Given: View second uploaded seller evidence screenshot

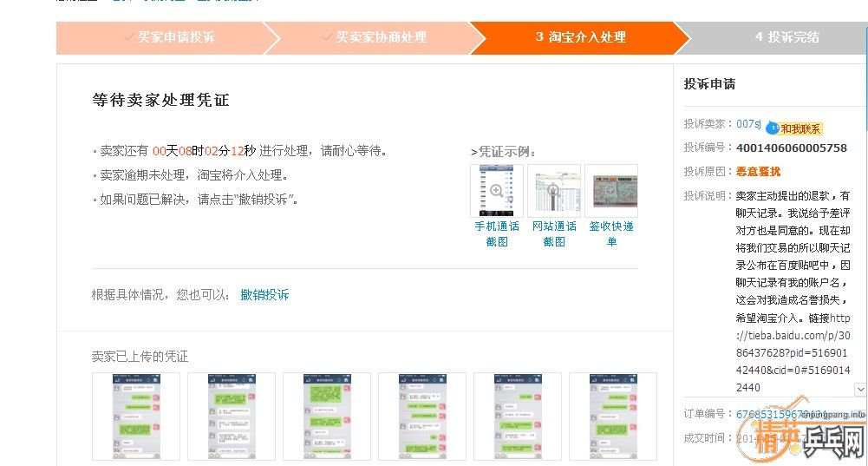Looking at the screenshot, I should tap(232, 417).
